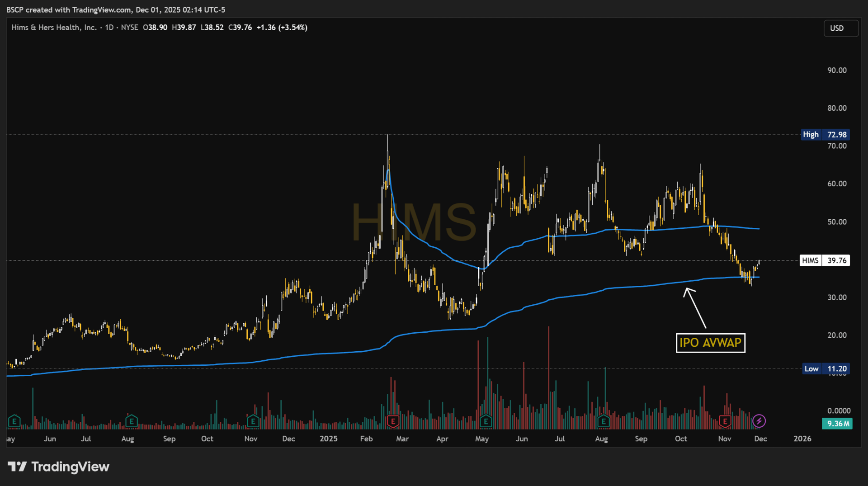Click the 90.00 price axis label

(837, 71)
